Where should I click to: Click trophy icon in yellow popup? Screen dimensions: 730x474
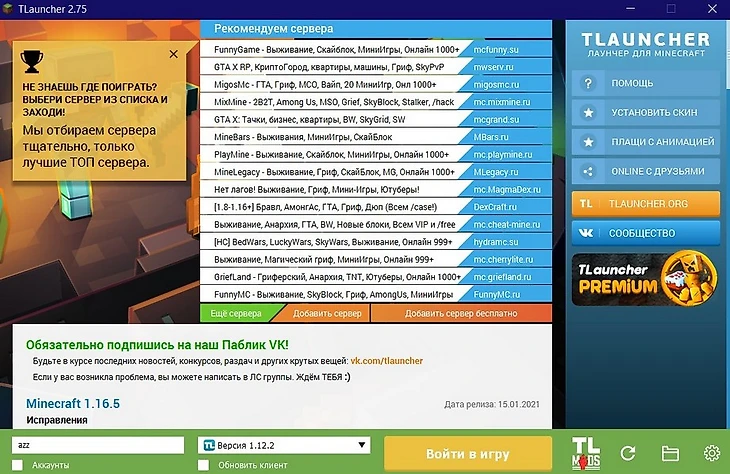click(x=32, y=61)
